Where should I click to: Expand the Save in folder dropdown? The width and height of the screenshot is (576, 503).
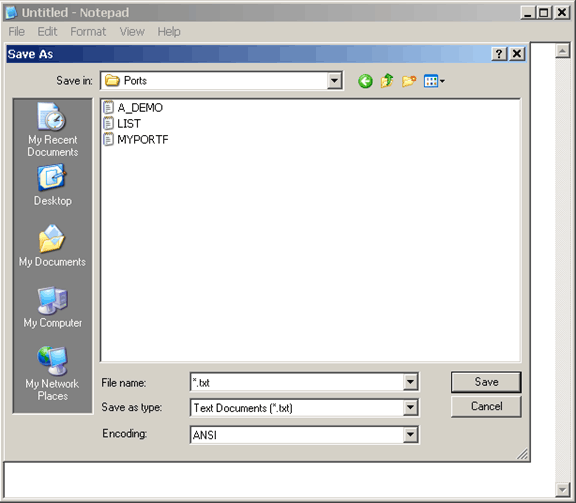coord(334,80)
